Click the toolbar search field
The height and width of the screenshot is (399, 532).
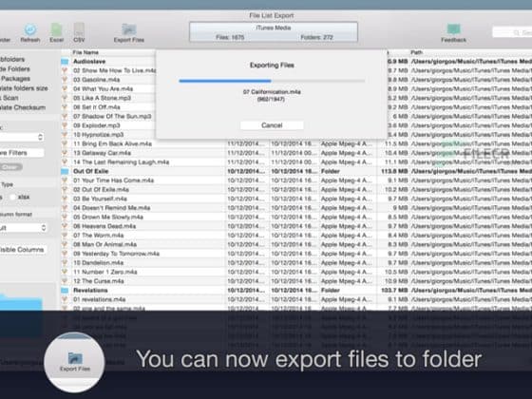(512, 32)
